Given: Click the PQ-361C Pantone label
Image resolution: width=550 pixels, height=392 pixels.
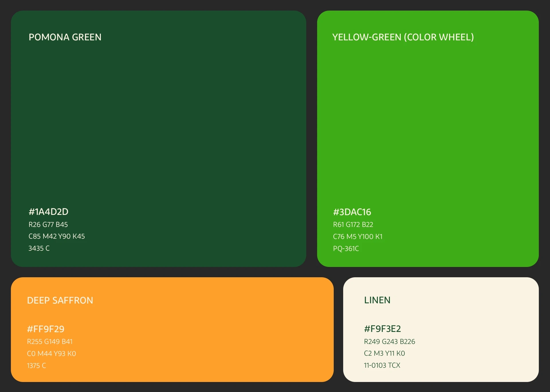Looking at the screenshot, I should point(346,249).
